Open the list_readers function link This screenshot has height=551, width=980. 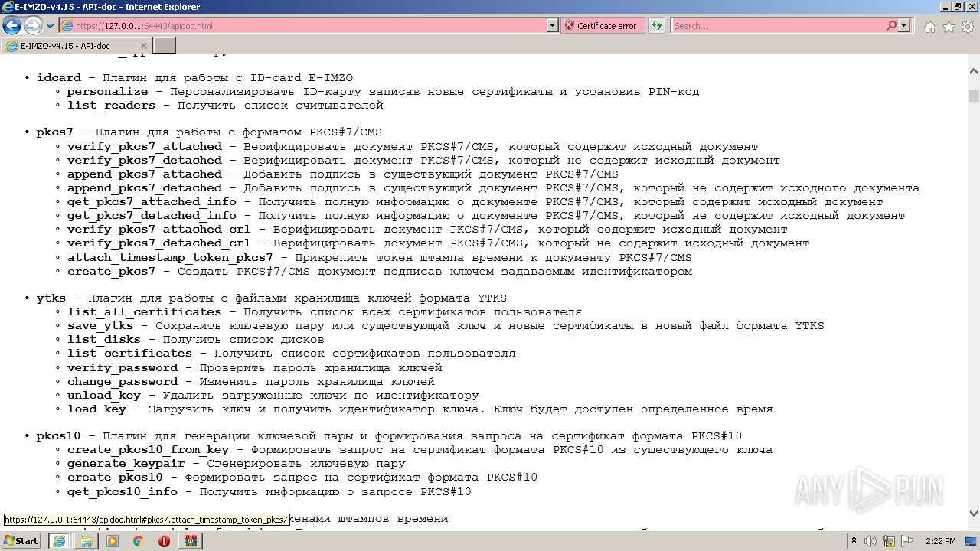[x=111, y=105]
